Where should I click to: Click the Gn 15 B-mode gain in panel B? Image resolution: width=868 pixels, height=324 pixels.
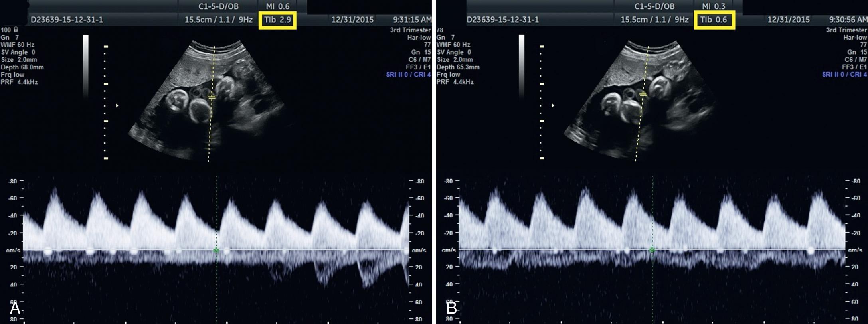(x=857, y=52)
